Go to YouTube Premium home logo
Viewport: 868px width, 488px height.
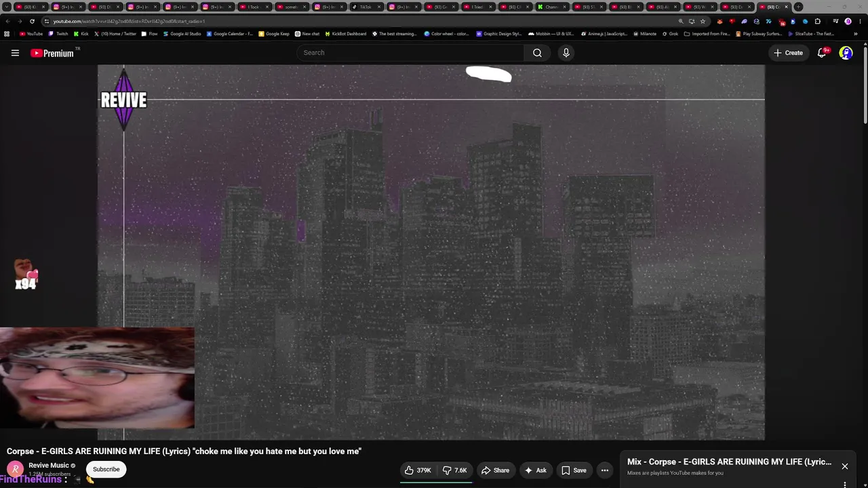(x=52, y=53)
